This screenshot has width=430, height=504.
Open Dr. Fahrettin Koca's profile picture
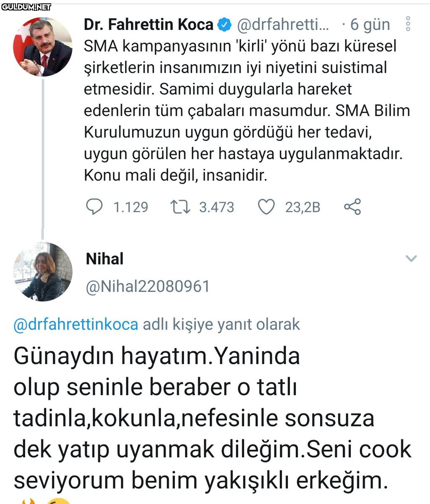point(43,47)
